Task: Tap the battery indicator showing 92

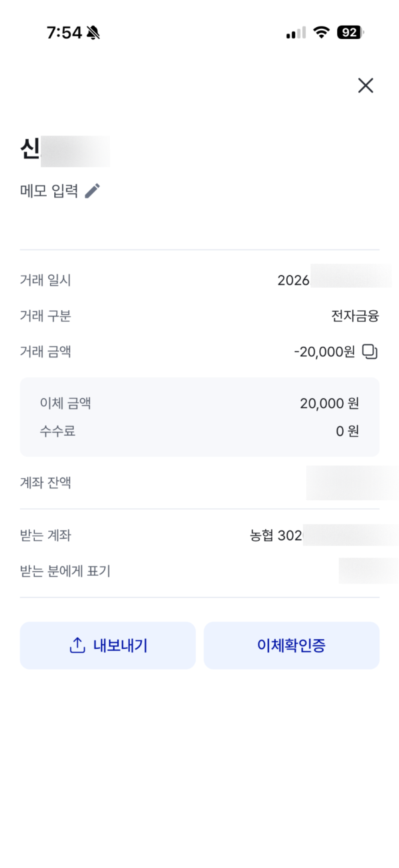Action: [350, 32]
